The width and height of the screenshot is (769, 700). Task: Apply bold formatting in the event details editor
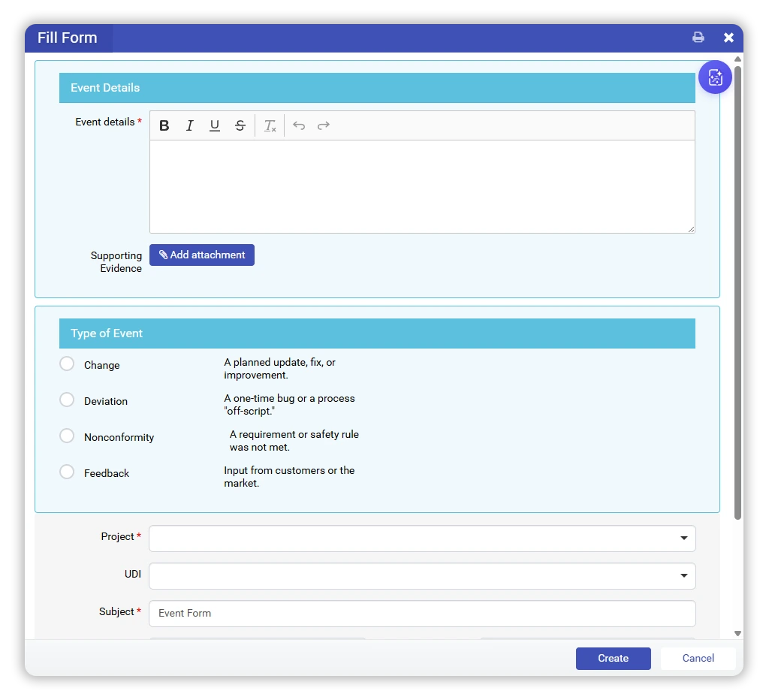point(164,125)
